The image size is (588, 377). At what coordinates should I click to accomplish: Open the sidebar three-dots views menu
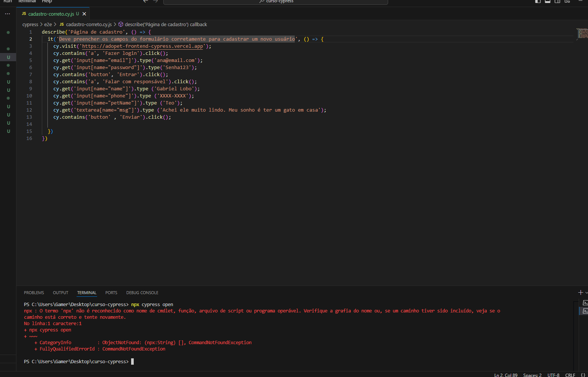(7, 14)
